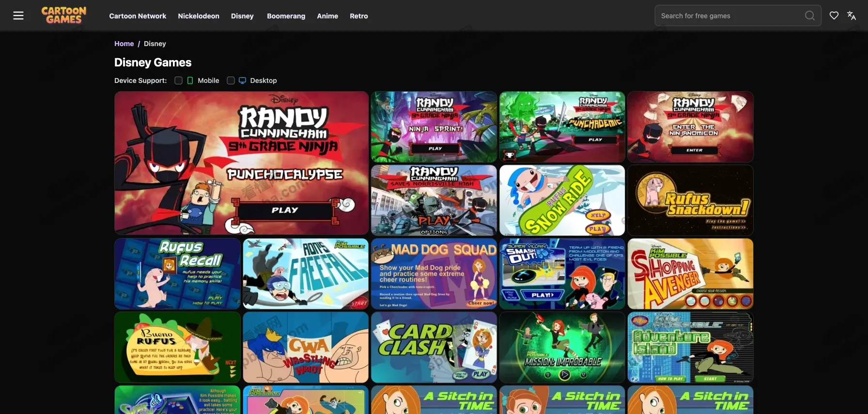868x414 pixels.
Task: Click the Cartoon Games logo
Action: click(x=64, y=15)
